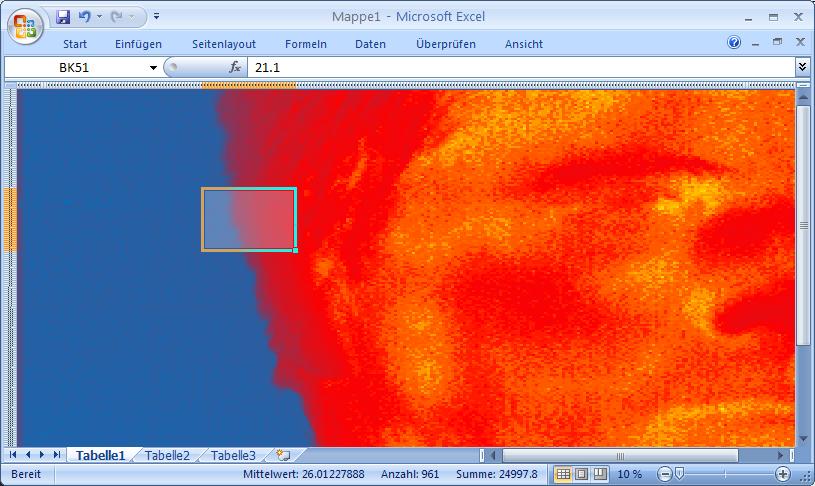Image resolution: width=815 pixels, height=486 pixels.
Task: Expand the formula bar
Action: click(x=802, y=67)
